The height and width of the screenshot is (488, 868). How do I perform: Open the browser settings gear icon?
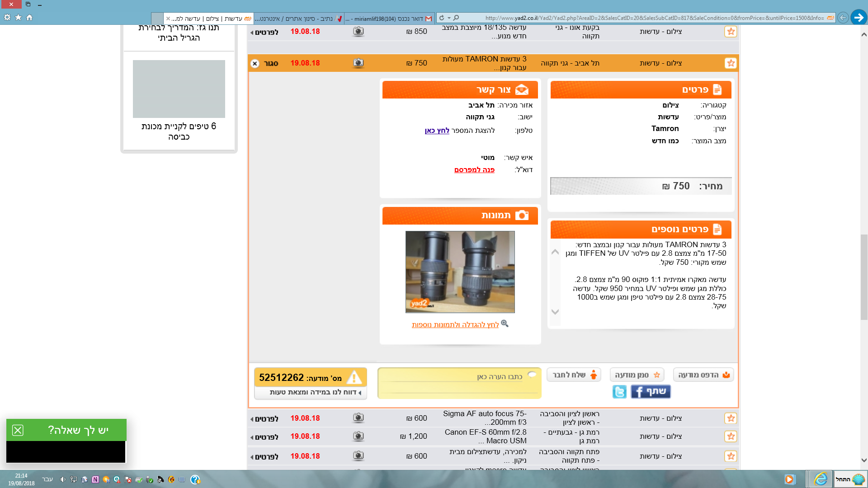7,18
